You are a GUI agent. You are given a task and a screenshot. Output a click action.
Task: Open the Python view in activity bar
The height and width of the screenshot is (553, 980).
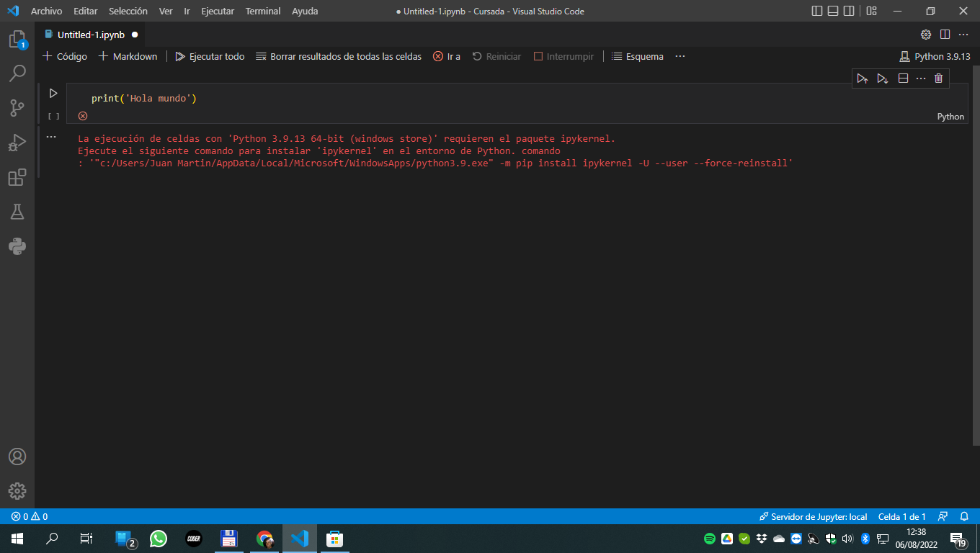pos(17,246)
